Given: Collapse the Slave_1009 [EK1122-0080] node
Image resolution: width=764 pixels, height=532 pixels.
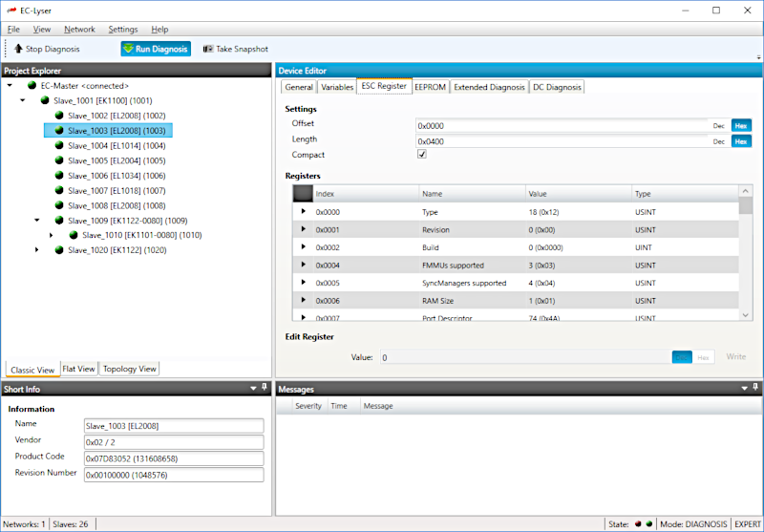Looking at the screenshot, I should pyautogui.click(x=37, y=220).
